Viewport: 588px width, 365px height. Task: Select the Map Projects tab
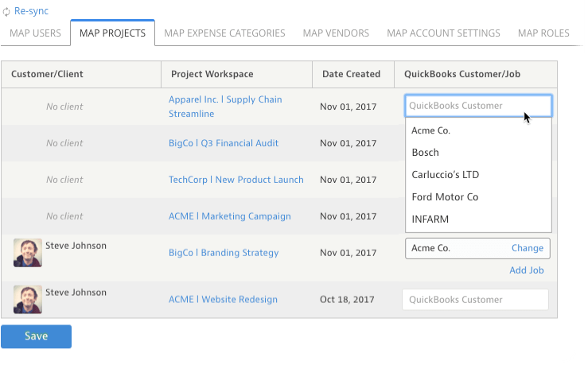tap(112, 33)
